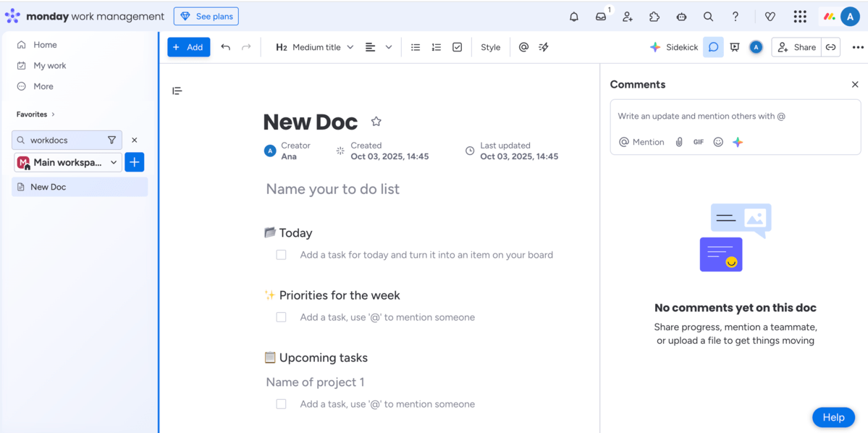Click the Share button
This screenshot has width=868, height=433.
click(796, 46)
